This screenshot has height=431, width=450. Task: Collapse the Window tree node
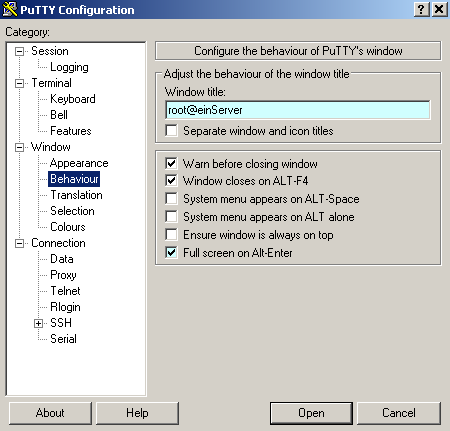(x=19, y=147)
